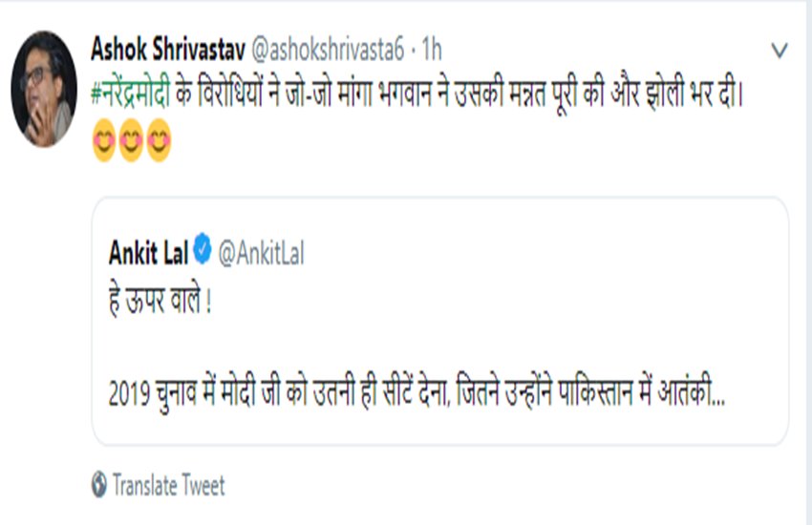Click the Ankit Lal name in quoted tweet
Viewport: 812px width, 525px height.
tap(144, 253)
